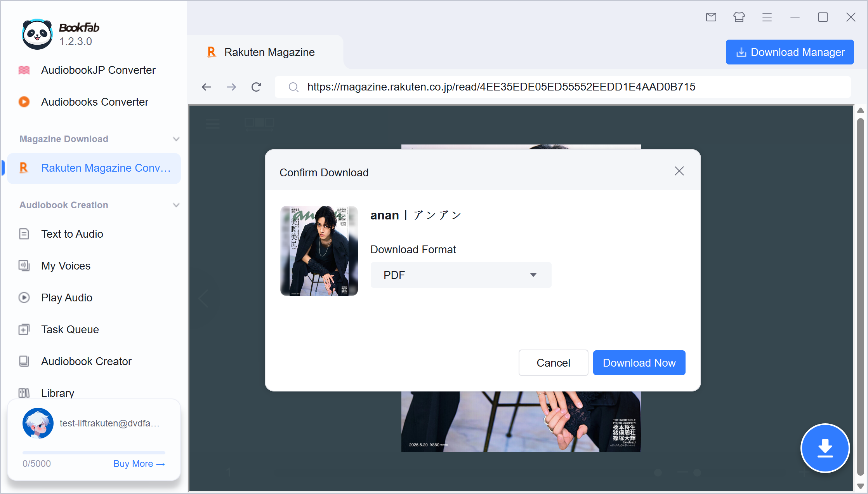Viewport: 868px width, 494px height.
Task: Click the round blue download button
Action: tap(825, 448)
